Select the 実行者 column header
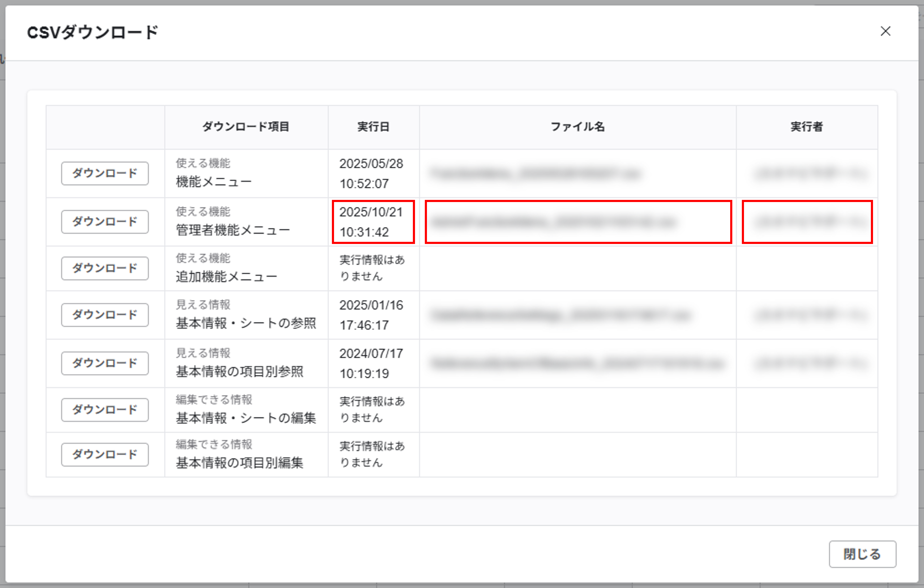This screenshot has height=588, width=924. tap(806, 127)
